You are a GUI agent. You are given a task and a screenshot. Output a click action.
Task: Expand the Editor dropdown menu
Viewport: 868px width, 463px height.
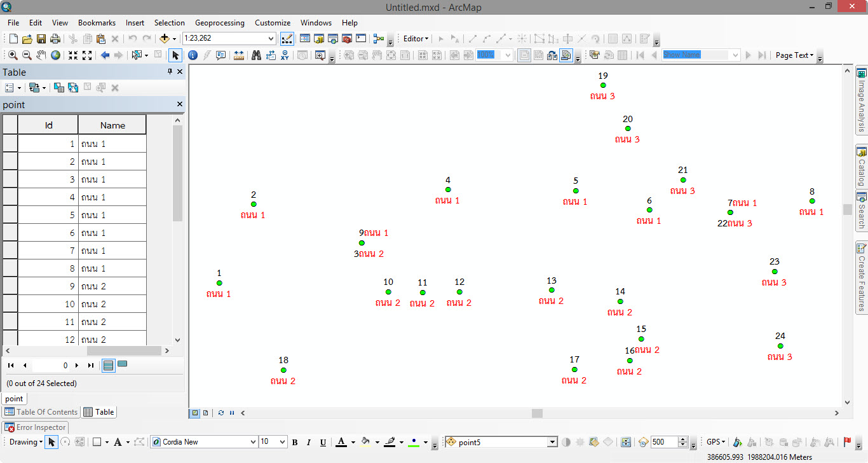click(416, 39)
